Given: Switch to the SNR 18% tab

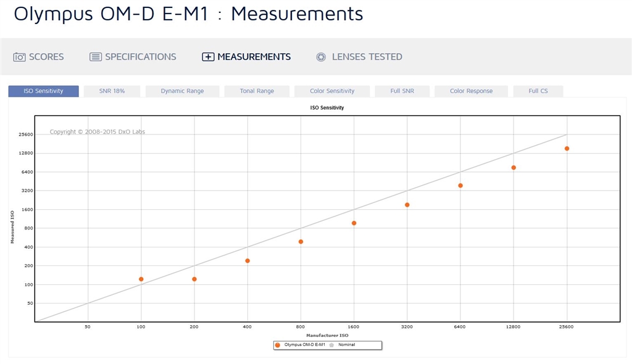Looking at the screenshot, I should coord(112,91).
